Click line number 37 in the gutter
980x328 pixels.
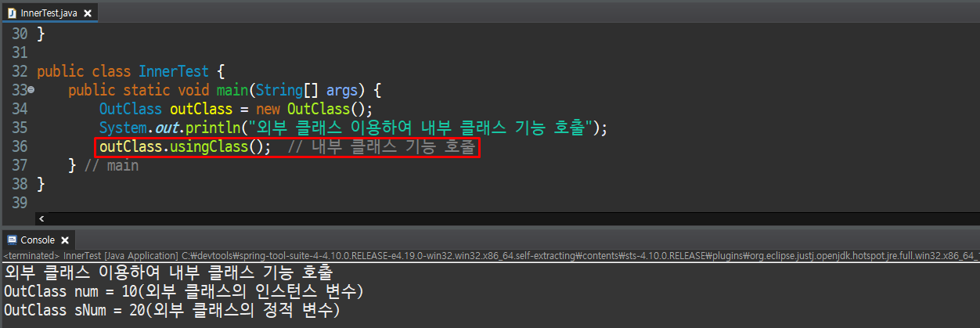click(20, 165)
